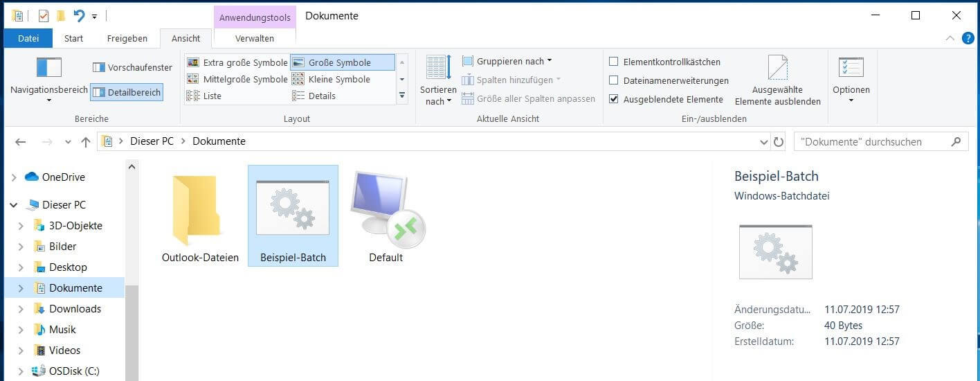980x381 pixels.
Task: Click Größe aller Spalten anpassen
Action: coord(528,98)
